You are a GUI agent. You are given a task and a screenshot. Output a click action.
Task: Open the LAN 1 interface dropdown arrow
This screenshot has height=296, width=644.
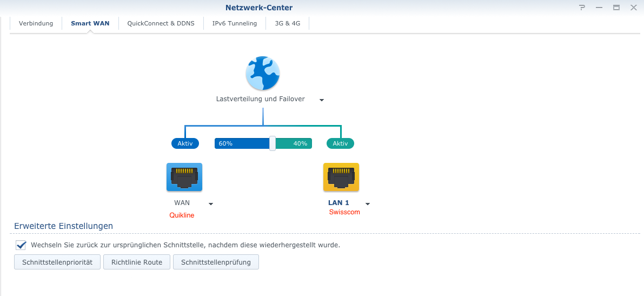point(368,203)
